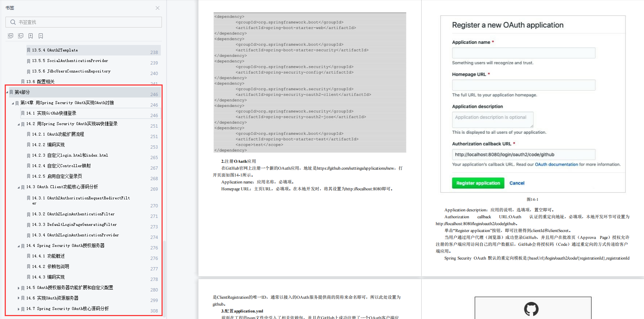Open the OAuth documentation link
The image size is (644, 319).
click(x=556, y=165)
